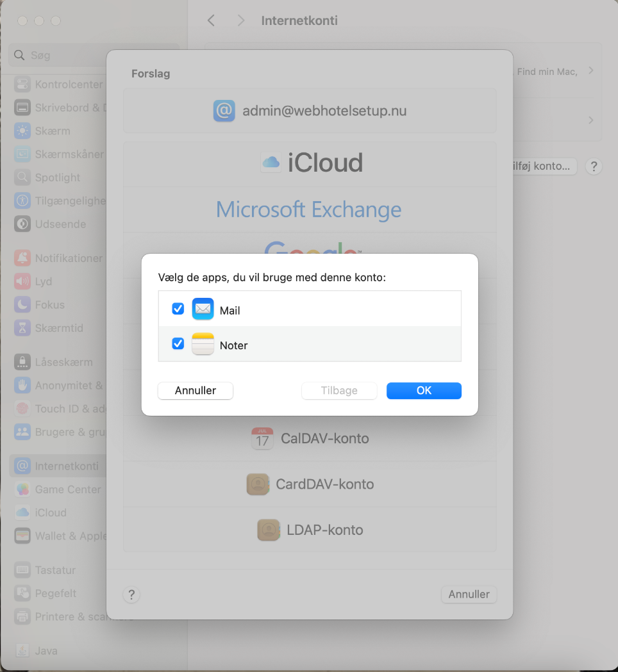
Task: Click the CardDAV contacts icon
Action: [258, 484]
